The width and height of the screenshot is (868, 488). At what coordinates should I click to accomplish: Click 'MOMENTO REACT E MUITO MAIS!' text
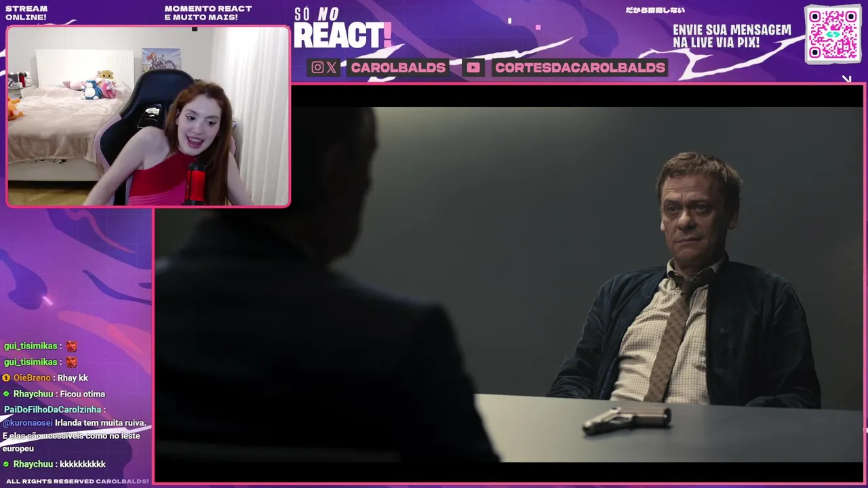pos(208,13)
